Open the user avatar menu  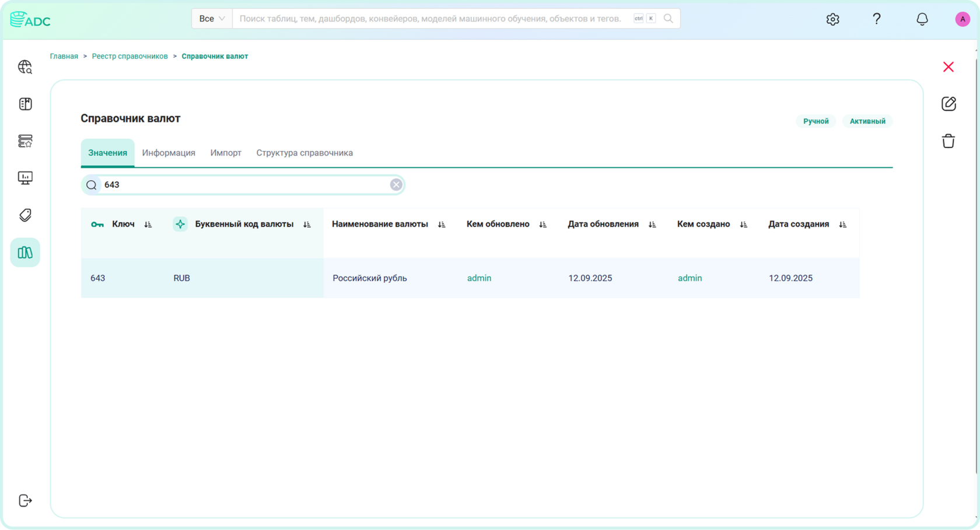click(x=963, y=19)
